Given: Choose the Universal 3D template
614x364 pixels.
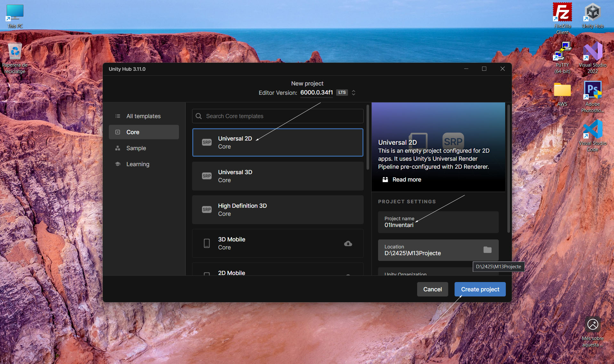Looking at the screenshot, I should coord(278,176).
